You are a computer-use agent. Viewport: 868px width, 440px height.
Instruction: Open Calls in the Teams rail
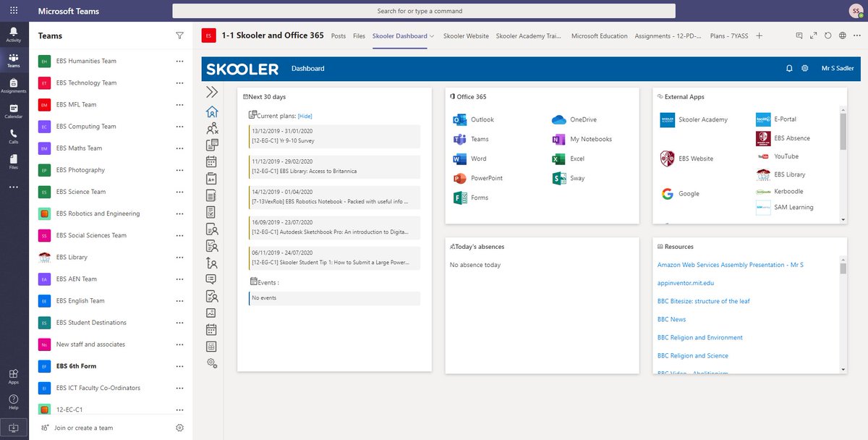pyautogui.click(x=14, y=136)
